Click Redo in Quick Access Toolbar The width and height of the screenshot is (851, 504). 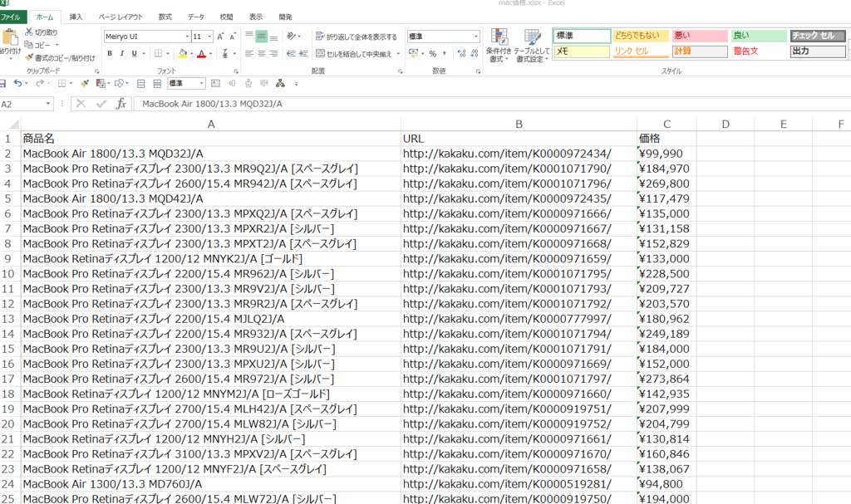point(40,84)
